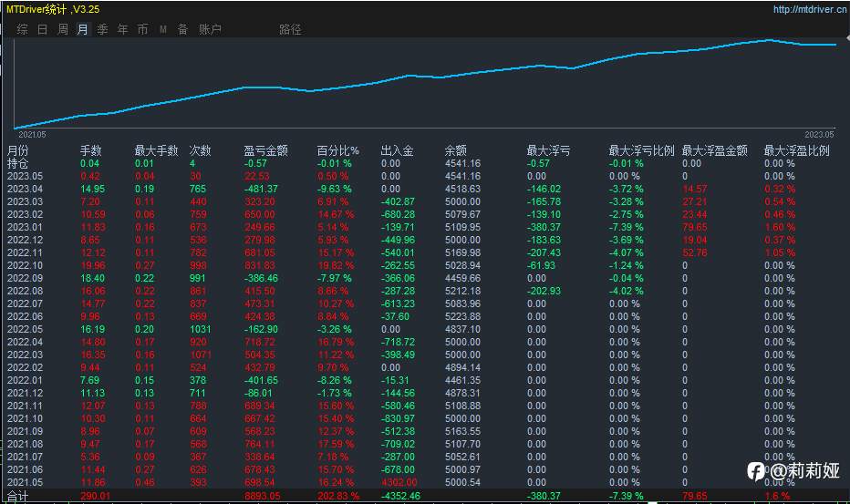Open the 备 notes tab
Image resolution: width=850 pixels, height=504 pixels.
[x=182, y=29]
